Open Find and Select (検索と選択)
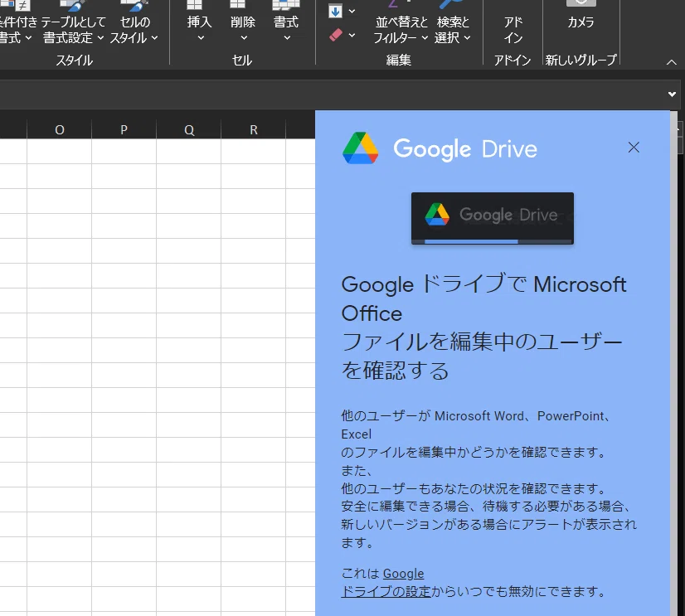Image resolution: width=685 pixels, height=616 pixels. click(453, 22)
